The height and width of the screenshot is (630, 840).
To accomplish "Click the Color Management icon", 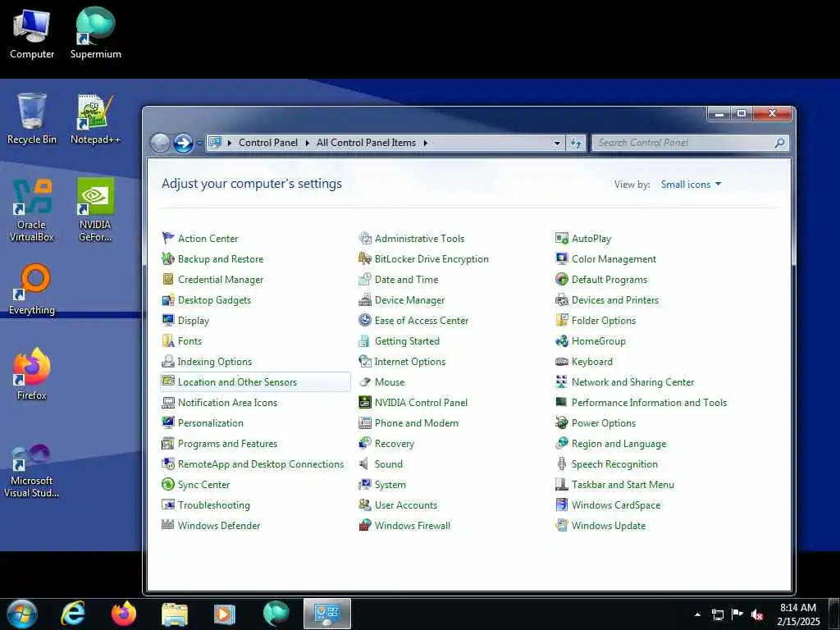I will coord(561,258).
